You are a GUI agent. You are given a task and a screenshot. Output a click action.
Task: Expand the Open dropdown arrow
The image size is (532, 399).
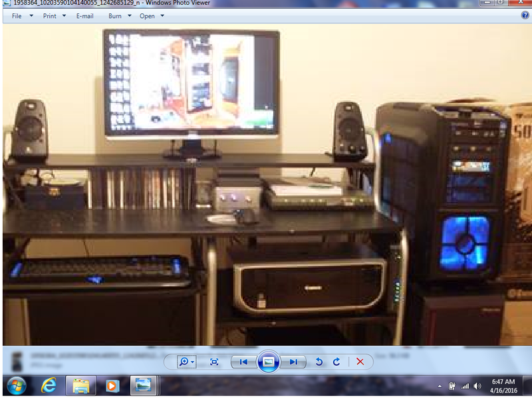(162, 15)
